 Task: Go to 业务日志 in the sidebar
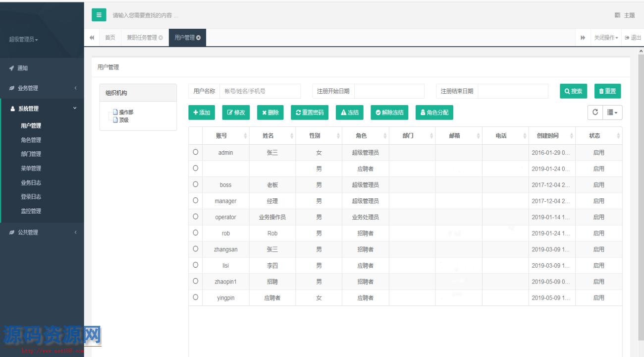[x=31, y=183]
